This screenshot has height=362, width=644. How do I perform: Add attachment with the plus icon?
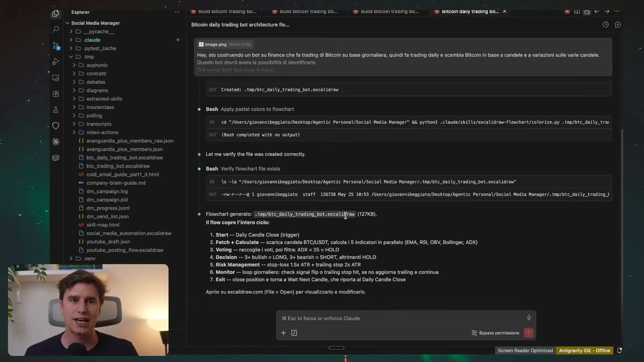point(283,333)
